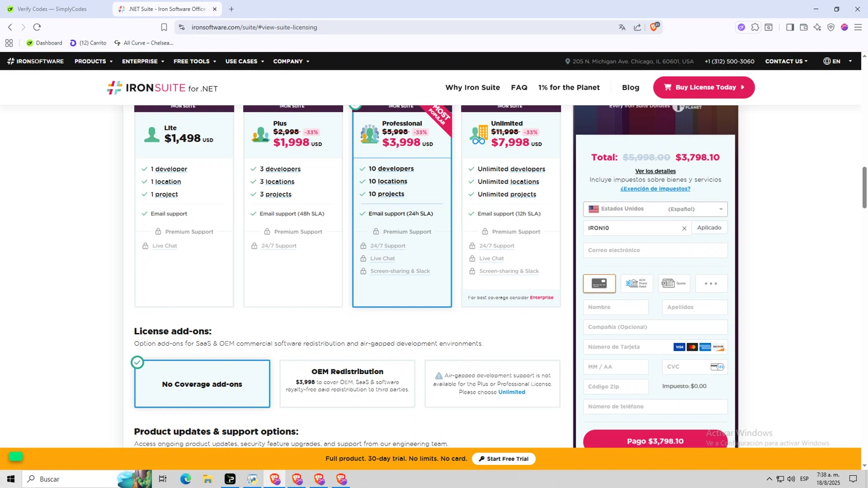This screenshot has width=868, height=488.
Task: Click the site info icon by URL
Action: point(182,27)
